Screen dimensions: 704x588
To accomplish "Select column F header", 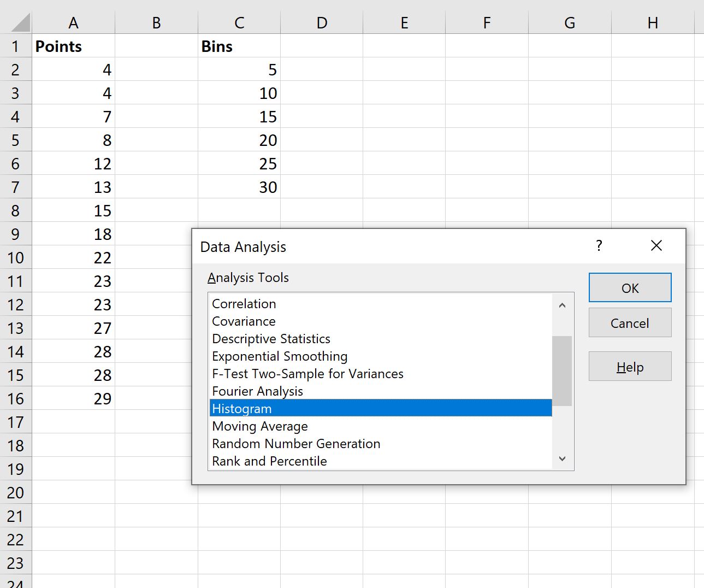I will point(487,23).
